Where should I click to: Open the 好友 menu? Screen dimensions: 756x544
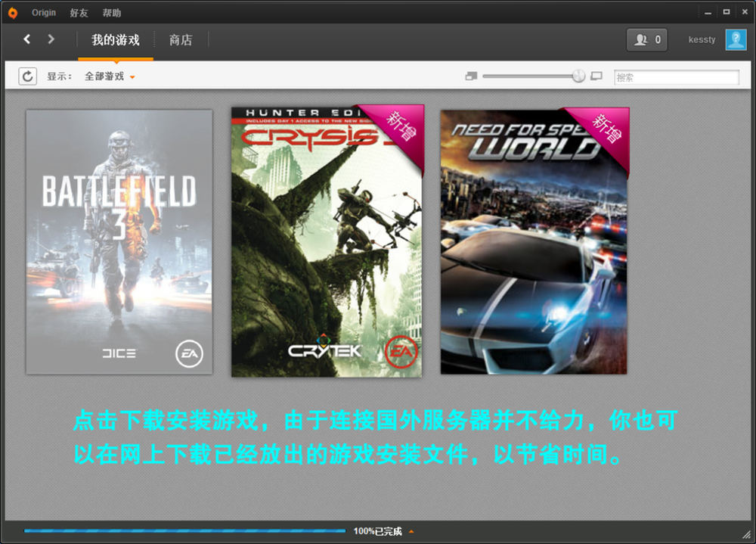pyautogui.click(x=79, y=13)
